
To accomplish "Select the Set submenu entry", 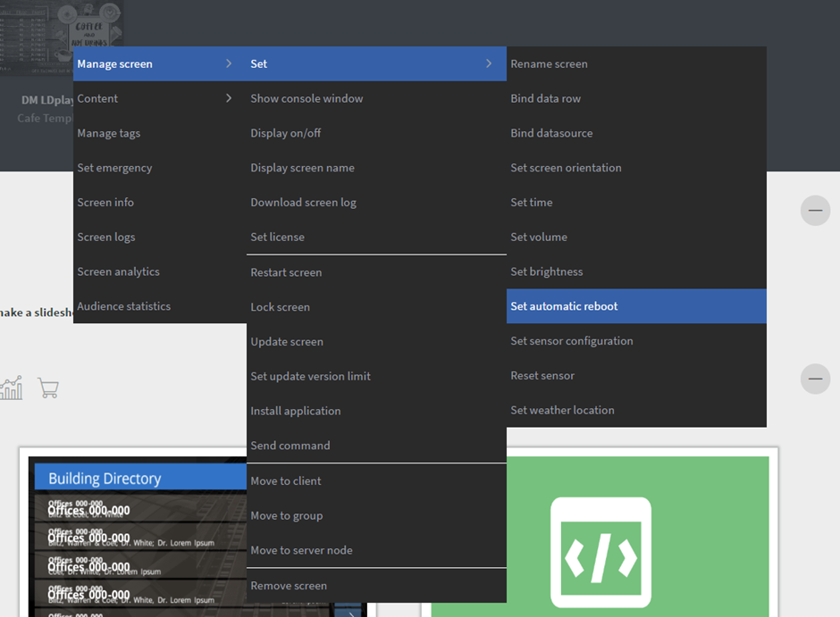I will click(376, 63).
